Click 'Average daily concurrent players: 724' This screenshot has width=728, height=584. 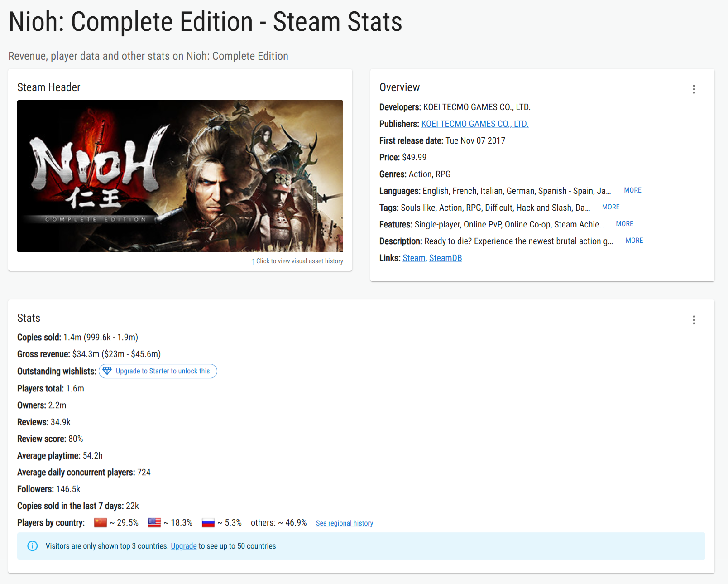pyautogui.click(x=84, y=473)
